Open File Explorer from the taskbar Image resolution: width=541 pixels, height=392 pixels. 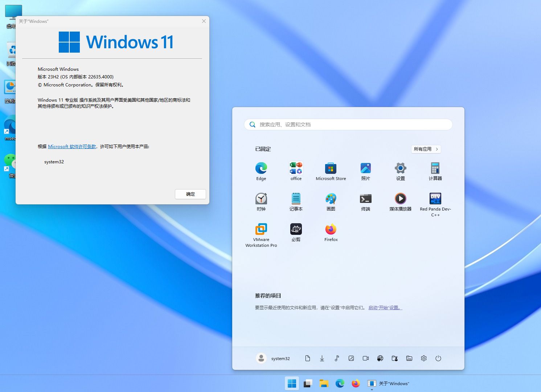[324, 383]
